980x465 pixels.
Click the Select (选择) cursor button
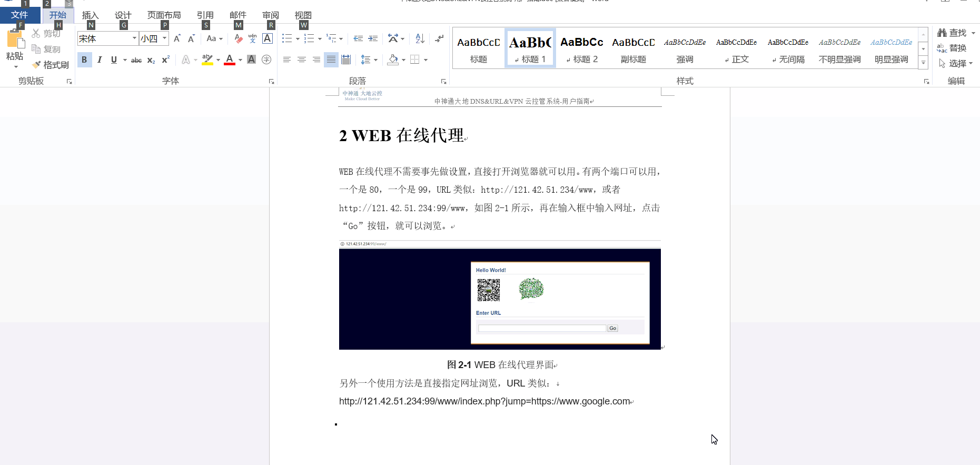(955, 63)
